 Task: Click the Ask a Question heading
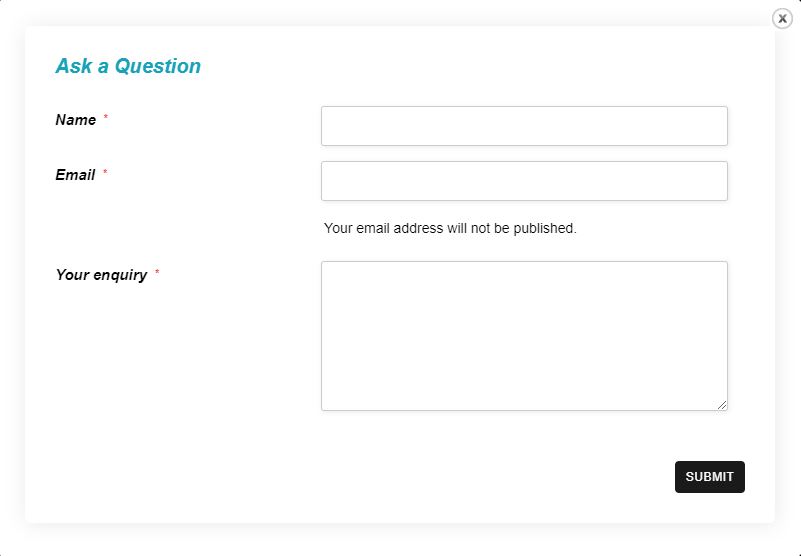[128, 66]
